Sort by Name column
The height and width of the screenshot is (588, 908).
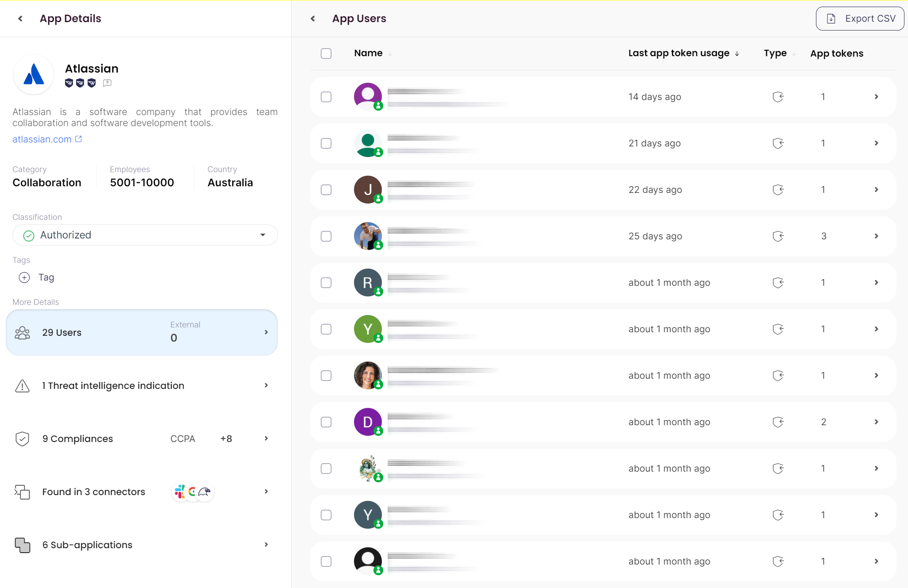373,53
